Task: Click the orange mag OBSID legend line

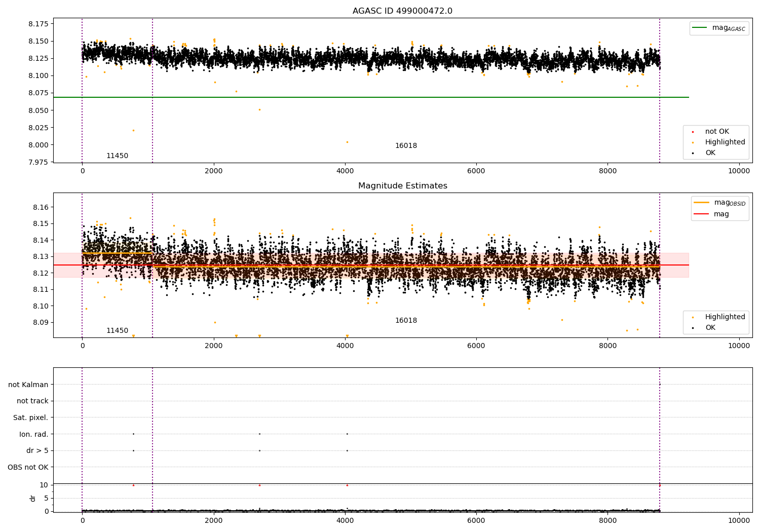Action: pyautogui.click(x=701, y=203)
